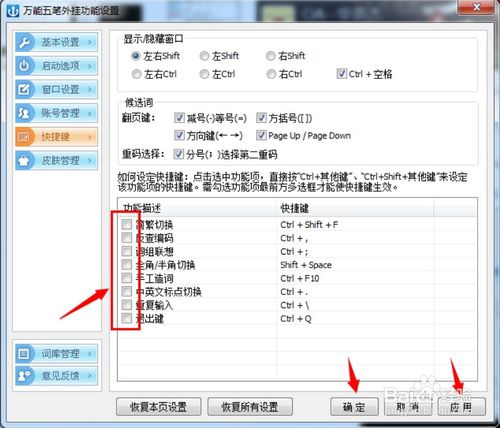Click the 确定 button

pyautogui.click(x=354, y=407)
